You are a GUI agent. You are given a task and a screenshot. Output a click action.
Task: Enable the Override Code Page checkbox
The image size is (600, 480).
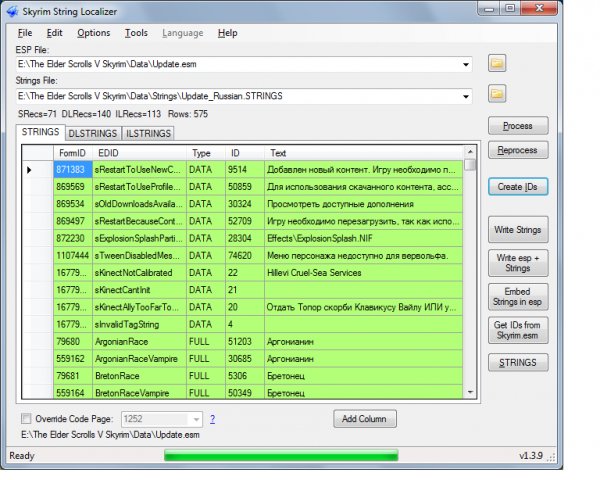[x=26, y=419]
